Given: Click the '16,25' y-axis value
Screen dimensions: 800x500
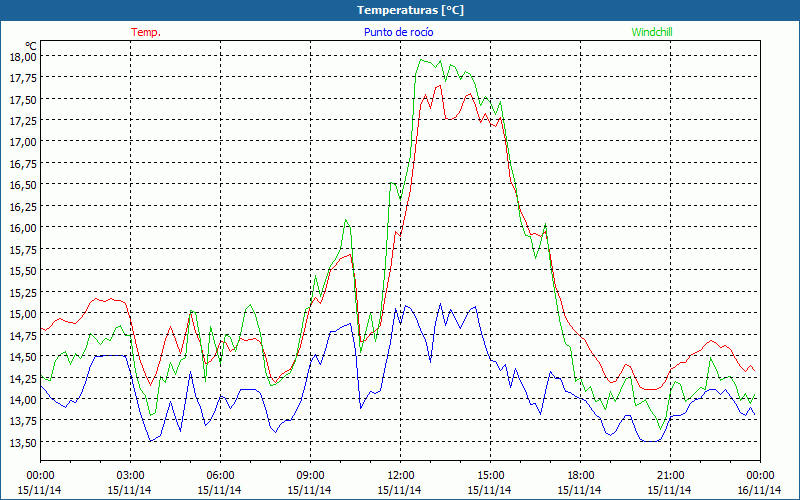Looking at the screenshot, I should pos(23,206).
